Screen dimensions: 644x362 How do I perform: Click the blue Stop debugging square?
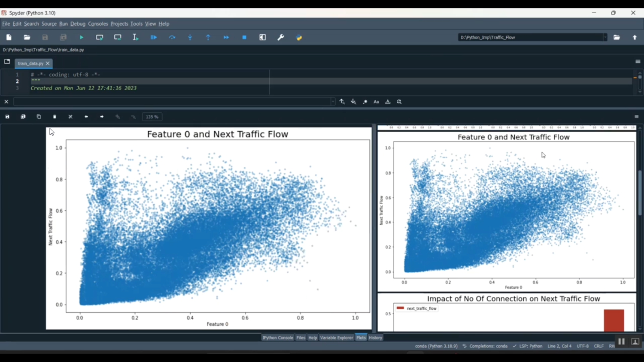point(244,38)
